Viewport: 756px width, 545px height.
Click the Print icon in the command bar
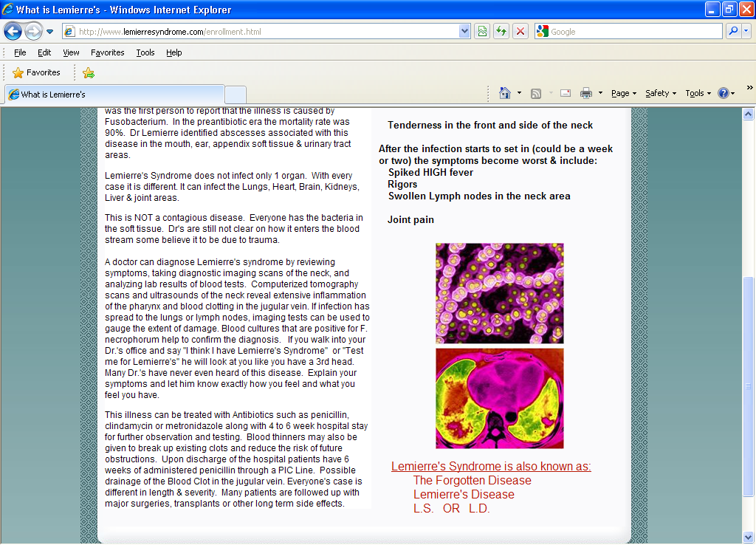click(585, 94)
